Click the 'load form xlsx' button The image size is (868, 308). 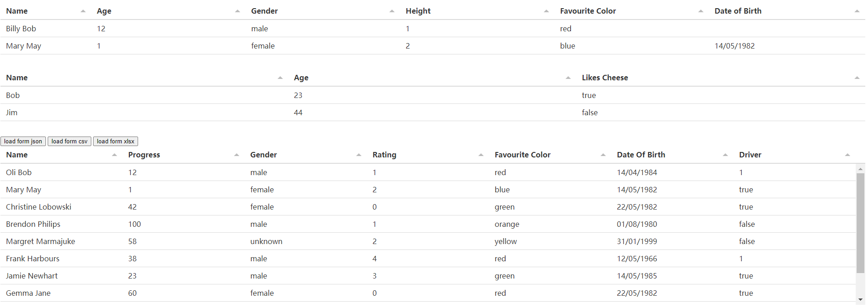pos(115,142)
